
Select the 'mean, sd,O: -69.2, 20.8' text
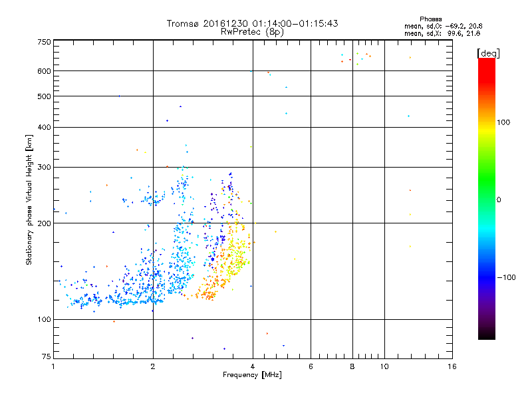coord(443,26)
